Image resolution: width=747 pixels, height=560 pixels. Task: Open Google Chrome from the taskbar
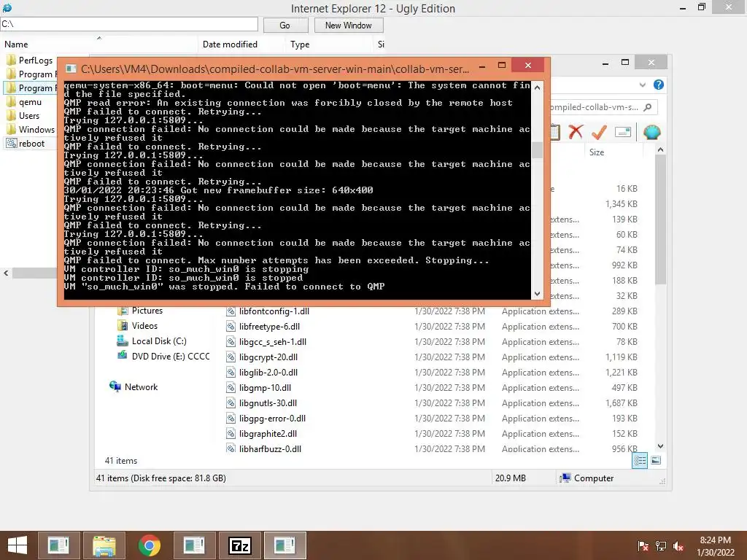149,545
